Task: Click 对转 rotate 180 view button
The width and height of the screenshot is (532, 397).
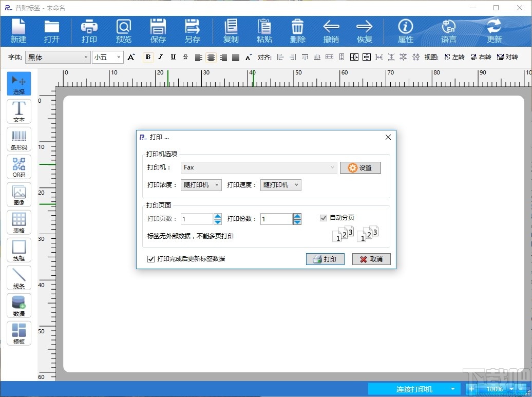Action: (507, 57)
